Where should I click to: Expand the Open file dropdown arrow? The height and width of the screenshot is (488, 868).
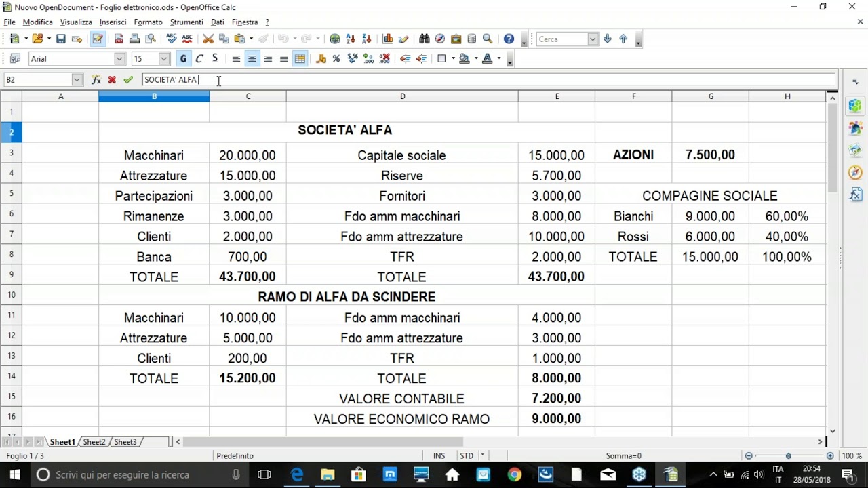point(49,39)
